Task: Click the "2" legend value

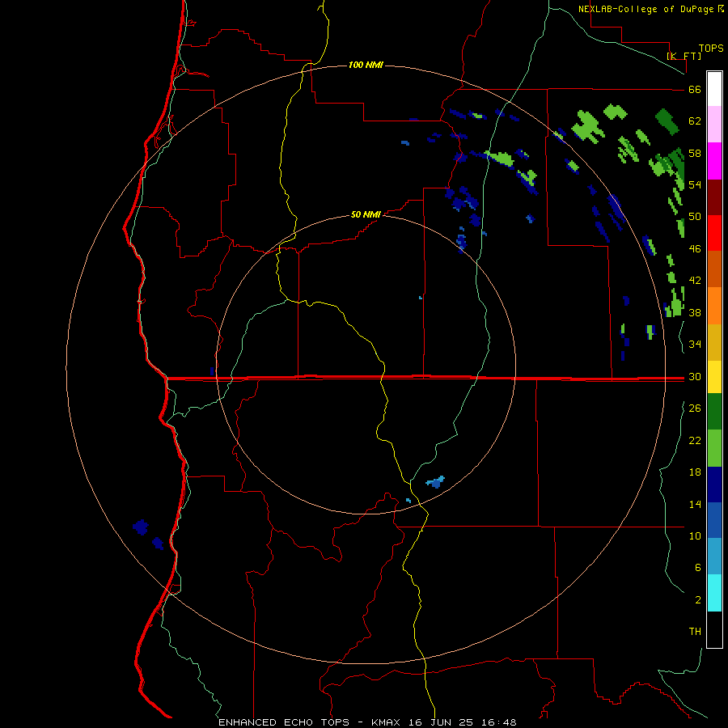Action: pyautogui.click(x=698, y=599)
